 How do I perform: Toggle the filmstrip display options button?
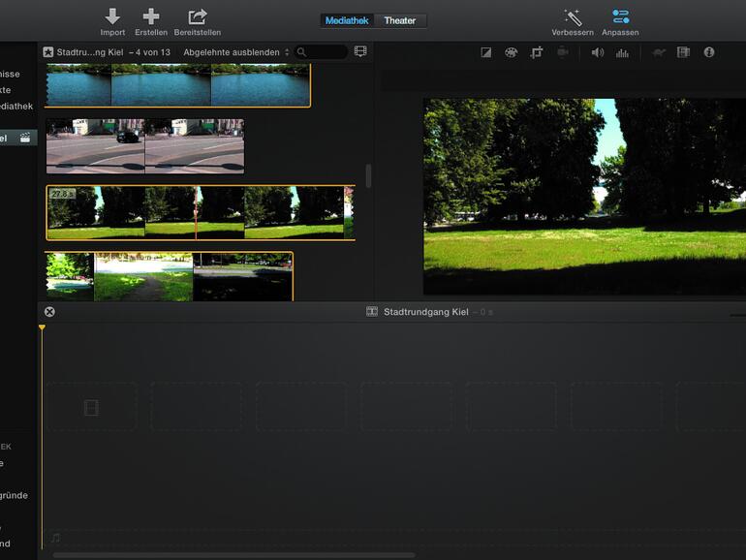[x=360, y=51]
